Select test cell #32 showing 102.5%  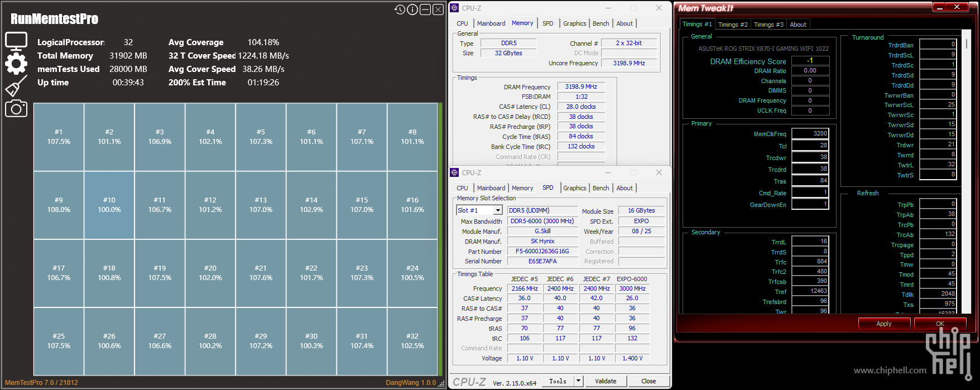(412, 341)
